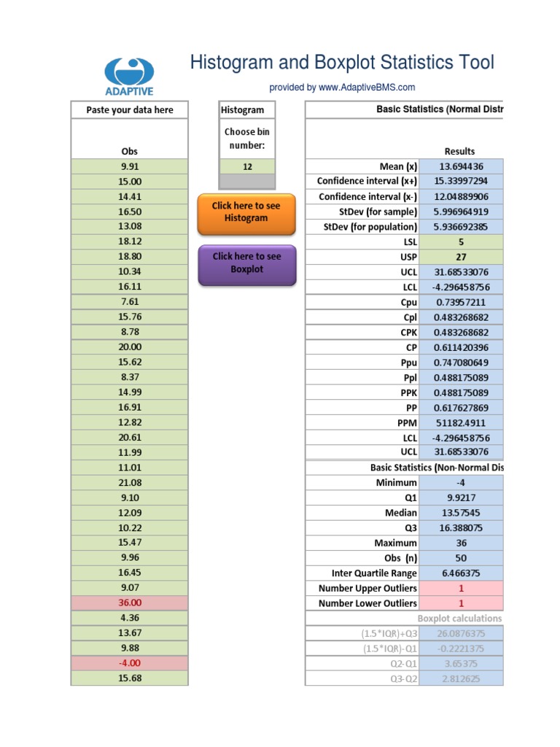Select the Mean result cell 13.694436
The width and height of the screenshot is (560, 747).
461,166
